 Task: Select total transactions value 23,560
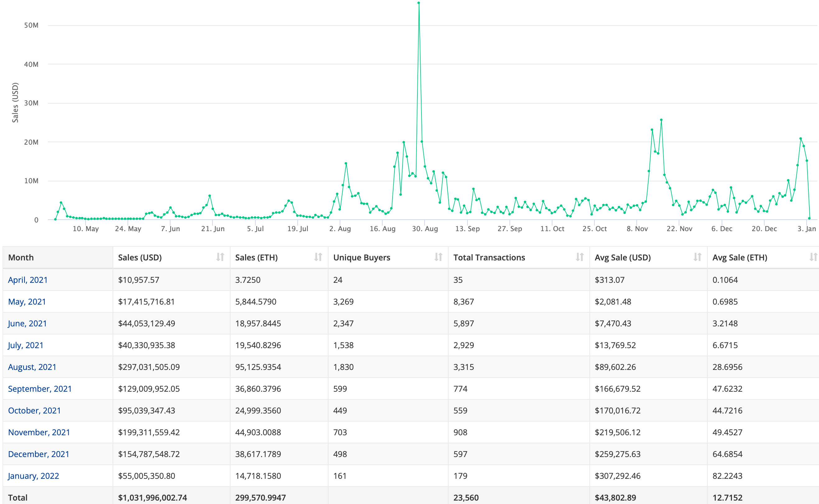pyautogui.click(x=466, y=497)
